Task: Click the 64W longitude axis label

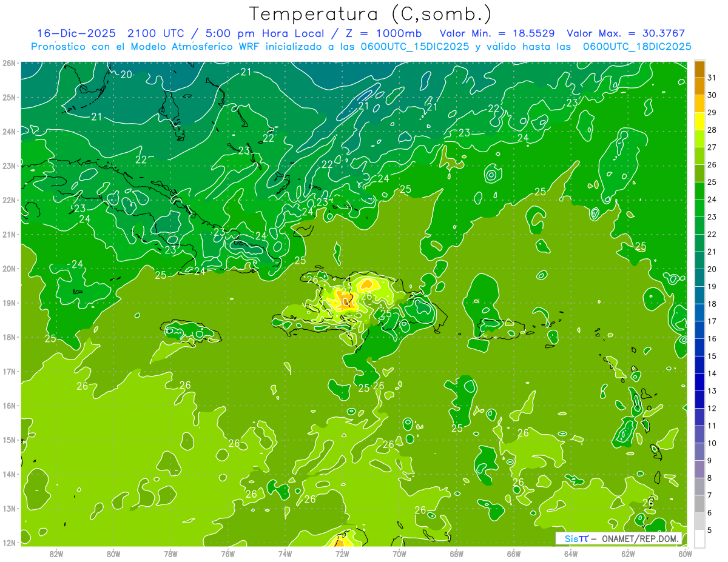Action: [570, 554]
